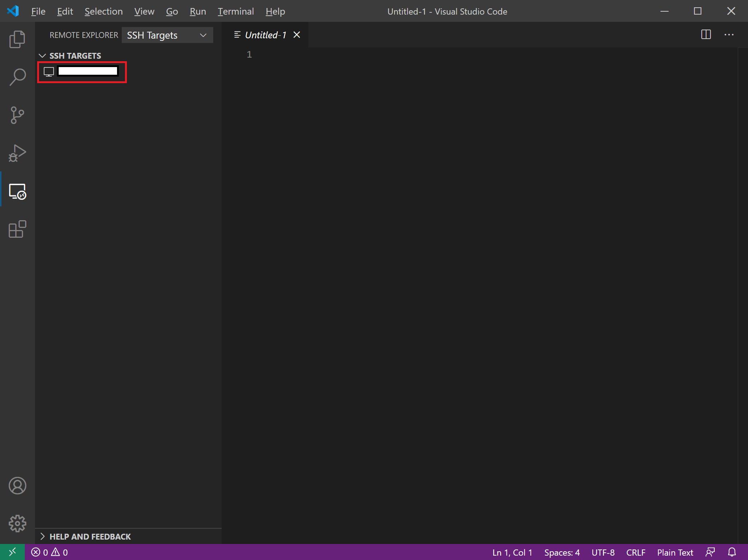Viewport: 748px width, 560px height.
Task: Open the Extensions view icon
Action: [17, 229]
